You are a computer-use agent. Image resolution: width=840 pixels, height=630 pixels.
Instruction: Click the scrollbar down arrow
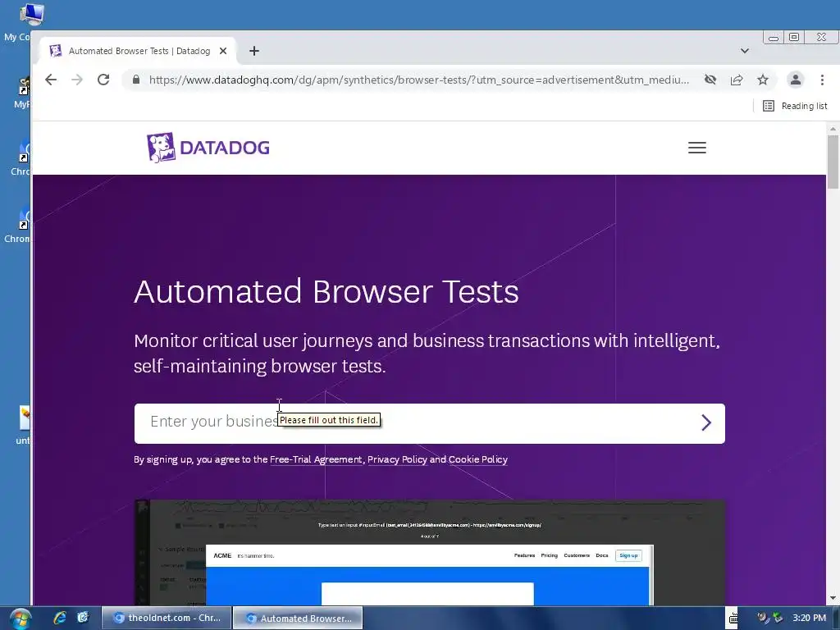coord(833,598)
